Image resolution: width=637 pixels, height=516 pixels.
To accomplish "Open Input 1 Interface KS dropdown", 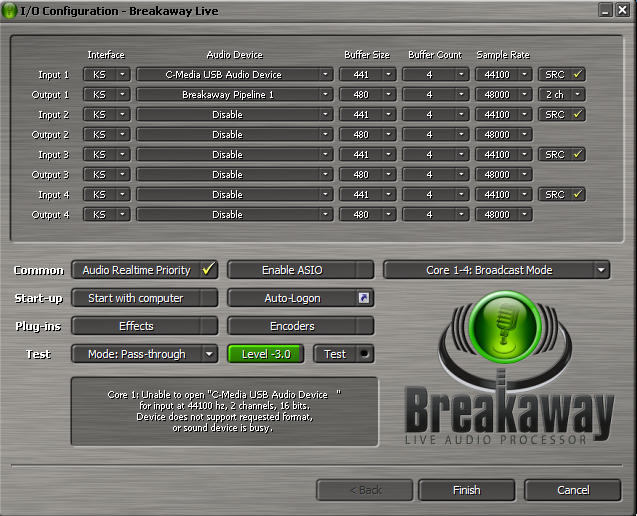I will (x=107, y=74).
